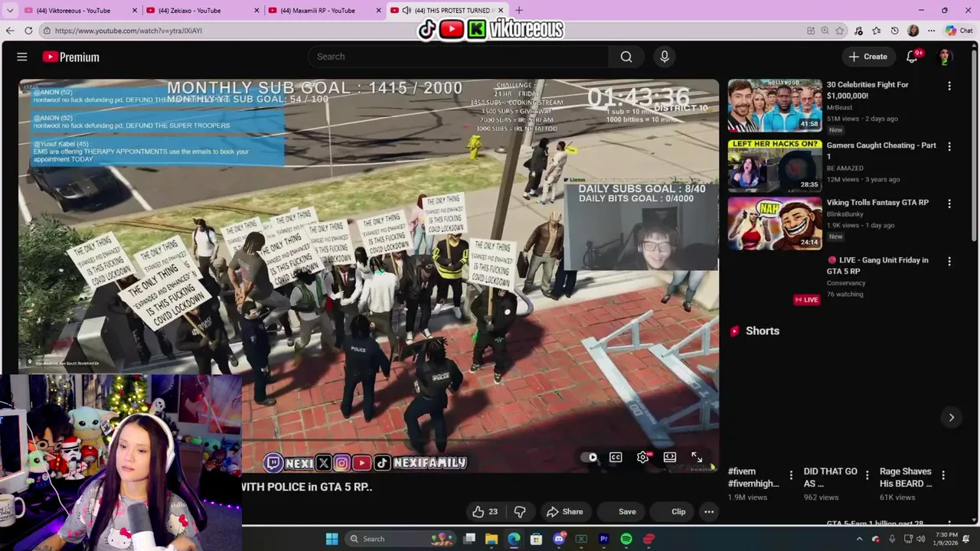
Task: Open options for Viking Trolls video
Action: [x=949, y=204]
